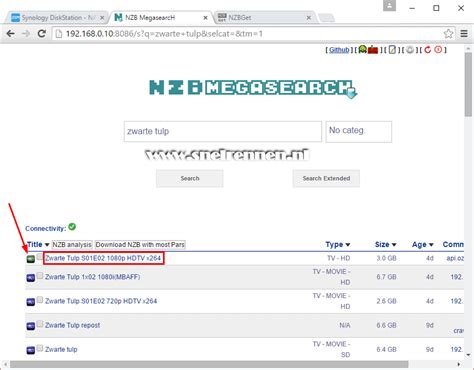Open Zwarte Tulp S01E02 1080p HDTV x264 link
This screenshot has height=370, width=474.
point(103,258)
